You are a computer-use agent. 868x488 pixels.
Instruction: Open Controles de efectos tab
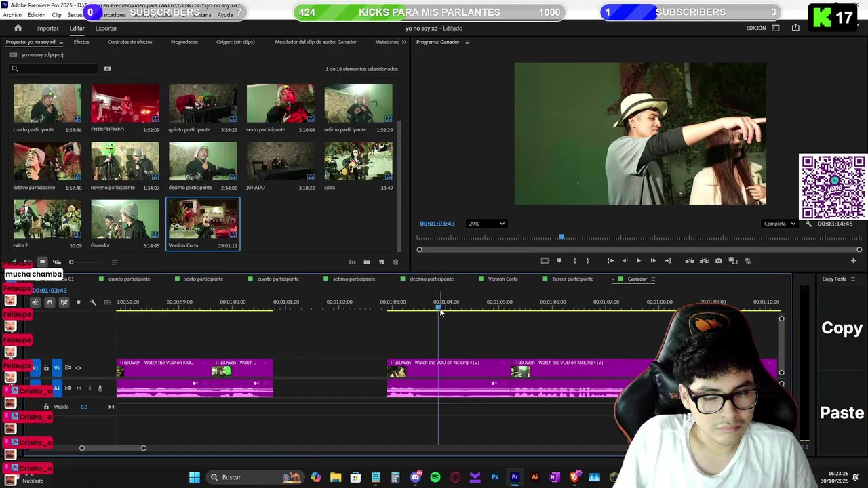[x=130, y=42]
